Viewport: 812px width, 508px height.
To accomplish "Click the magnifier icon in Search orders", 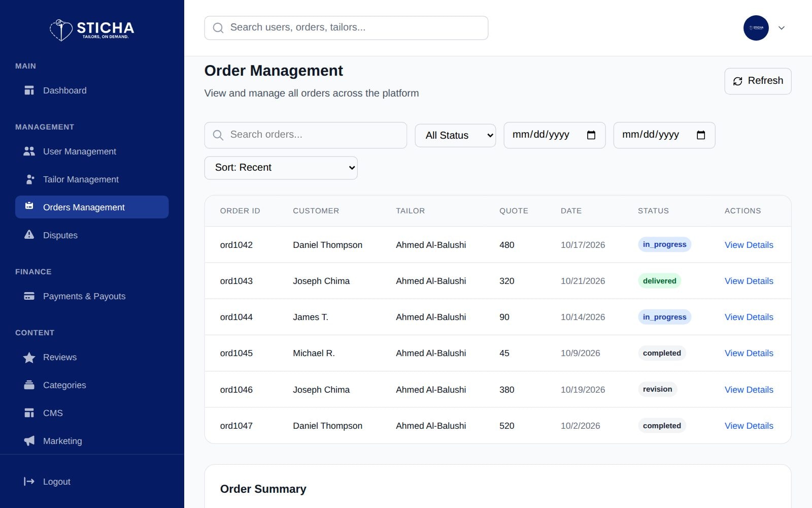I will click(x=218, y=135).
